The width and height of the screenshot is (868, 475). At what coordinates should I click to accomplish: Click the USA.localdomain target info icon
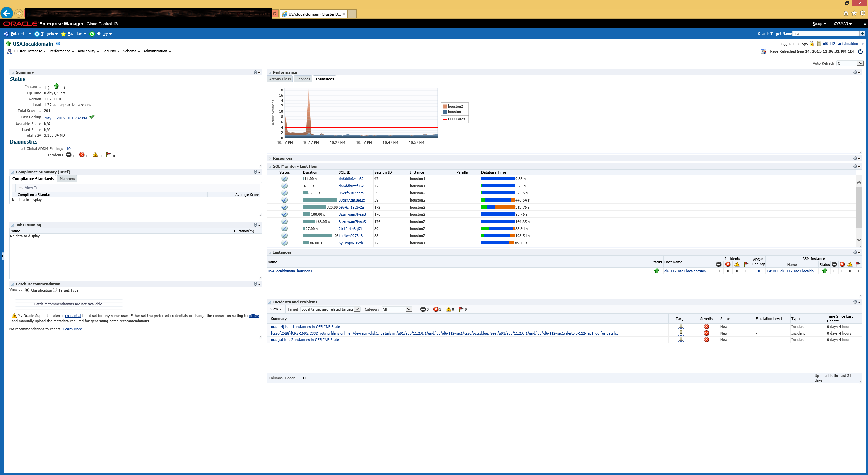click(x=58, y=44)
